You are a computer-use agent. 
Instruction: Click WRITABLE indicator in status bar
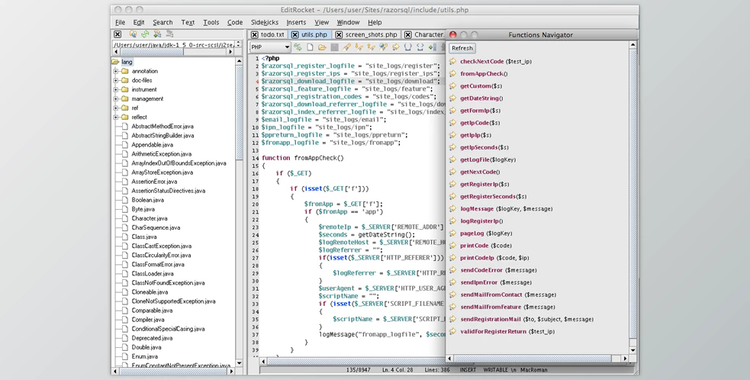[496, 370]
